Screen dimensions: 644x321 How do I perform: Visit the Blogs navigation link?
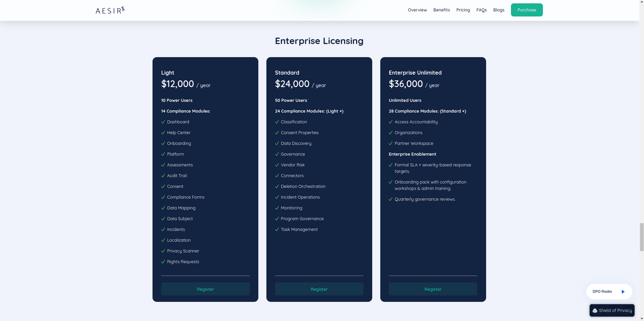pos(499,10)
